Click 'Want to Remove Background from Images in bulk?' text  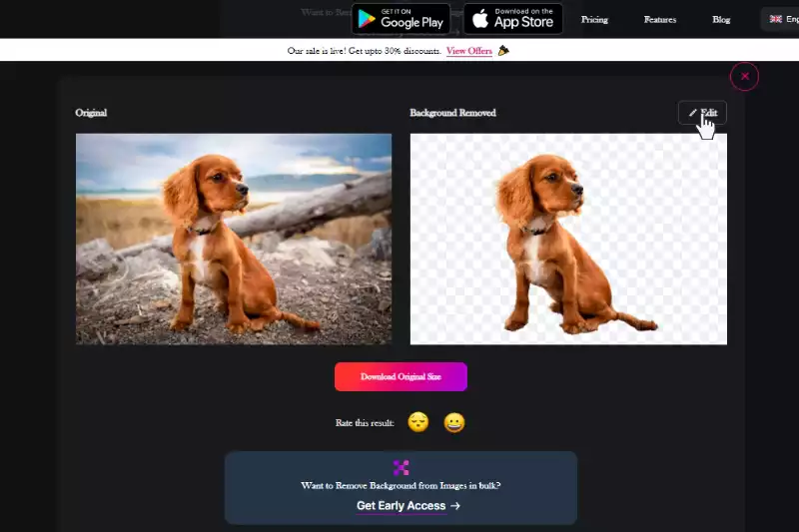click(401, 486)
